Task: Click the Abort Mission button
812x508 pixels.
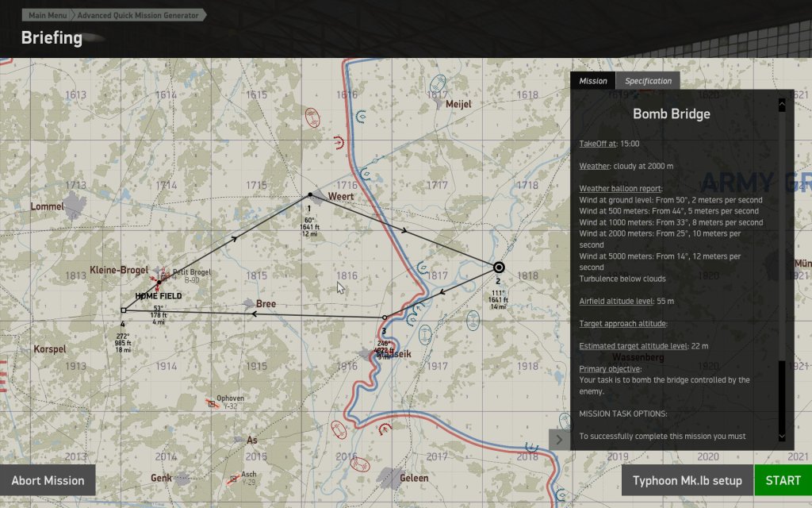Action: tap(48, 480)
